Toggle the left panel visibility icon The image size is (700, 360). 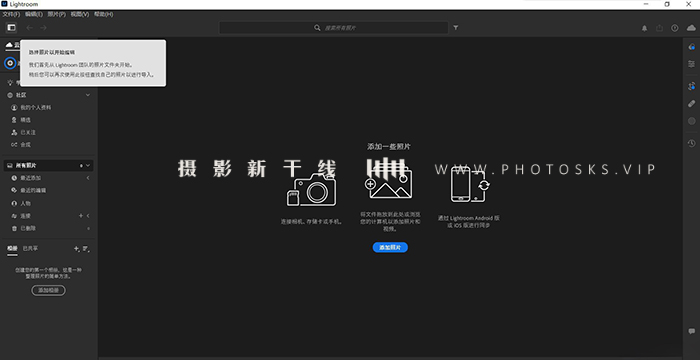pos(11,28)
